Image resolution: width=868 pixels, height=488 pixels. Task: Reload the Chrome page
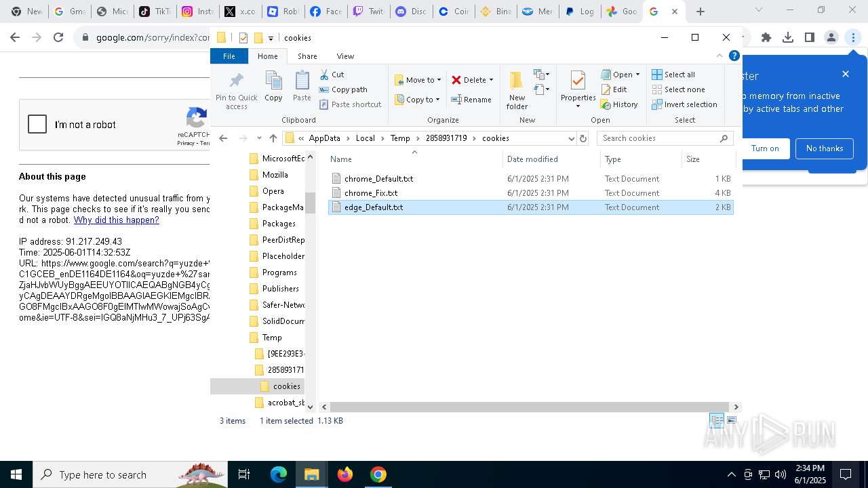(x=58, y=38)
